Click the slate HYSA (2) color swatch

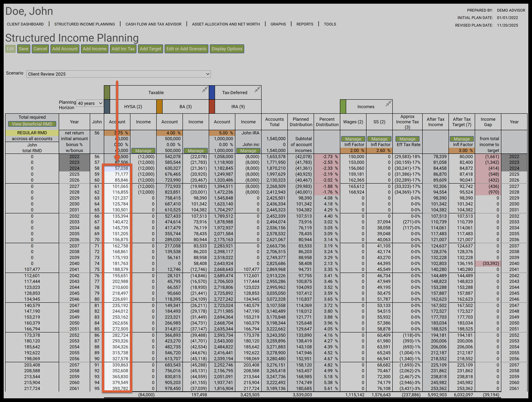107,106
